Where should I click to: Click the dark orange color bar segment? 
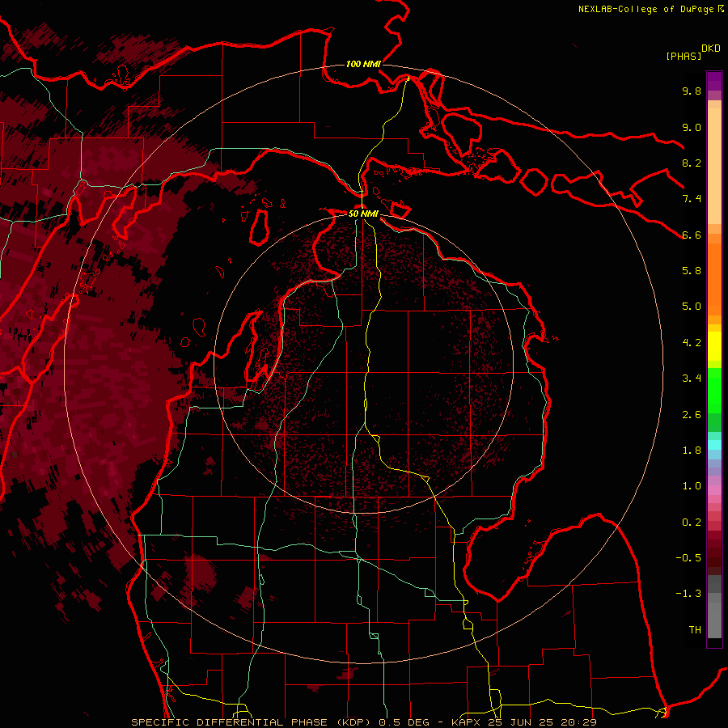tap(714, 279)
